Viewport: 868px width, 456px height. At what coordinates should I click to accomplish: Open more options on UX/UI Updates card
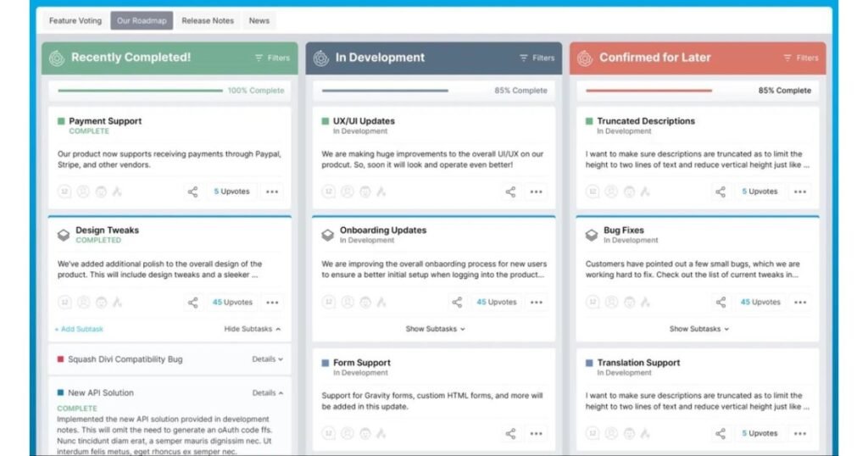[x=537, y=192]
